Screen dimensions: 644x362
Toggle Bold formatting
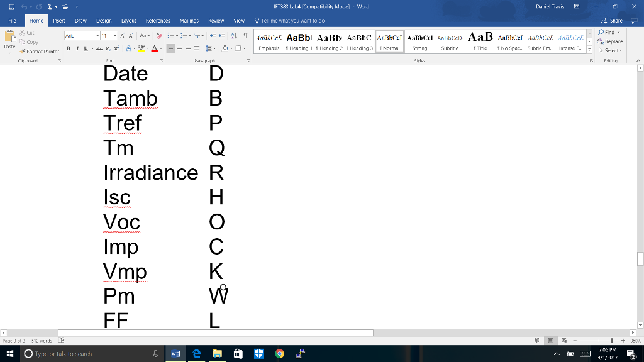(69, 48)
